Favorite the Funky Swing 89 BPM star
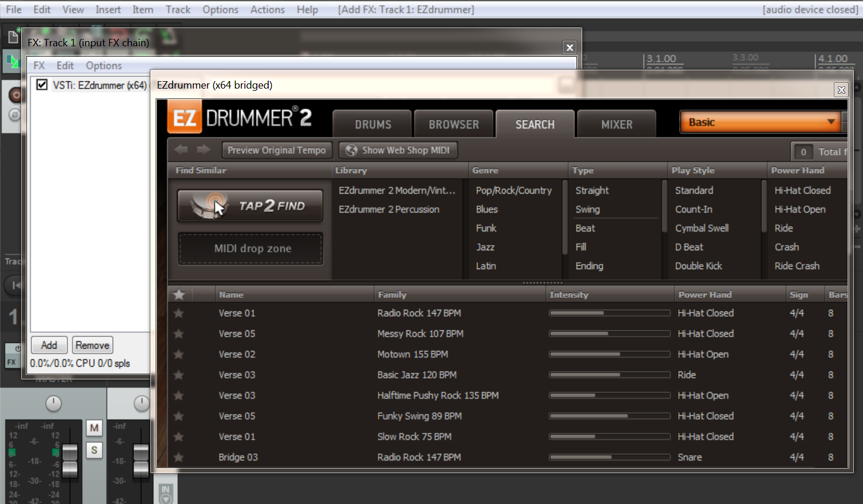 point(179,416)
